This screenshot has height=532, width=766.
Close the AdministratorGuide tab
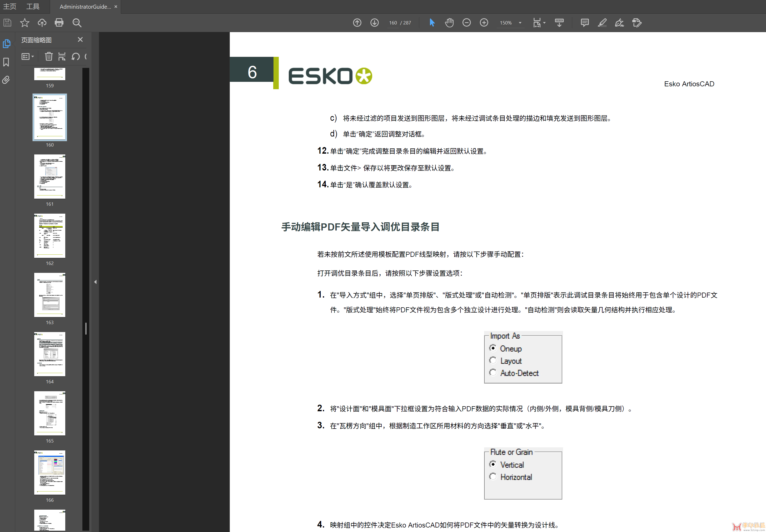(116, 7)
